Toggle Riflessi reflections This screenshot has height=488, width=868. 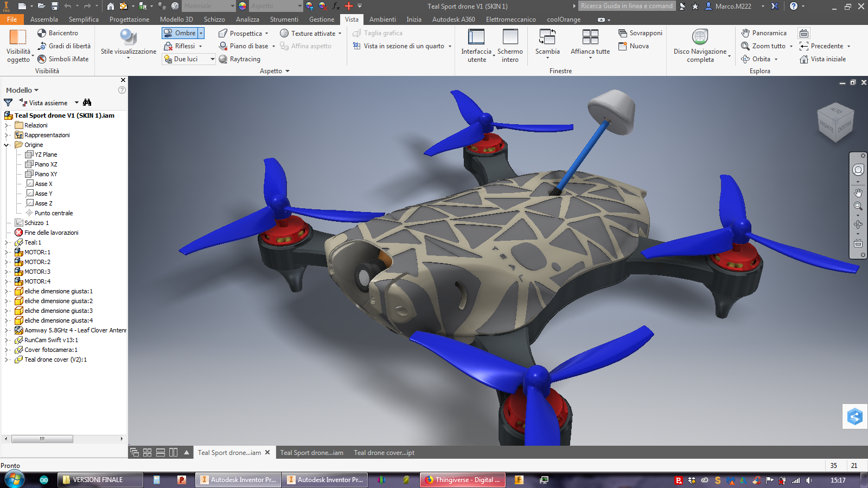tap(180, 46)
